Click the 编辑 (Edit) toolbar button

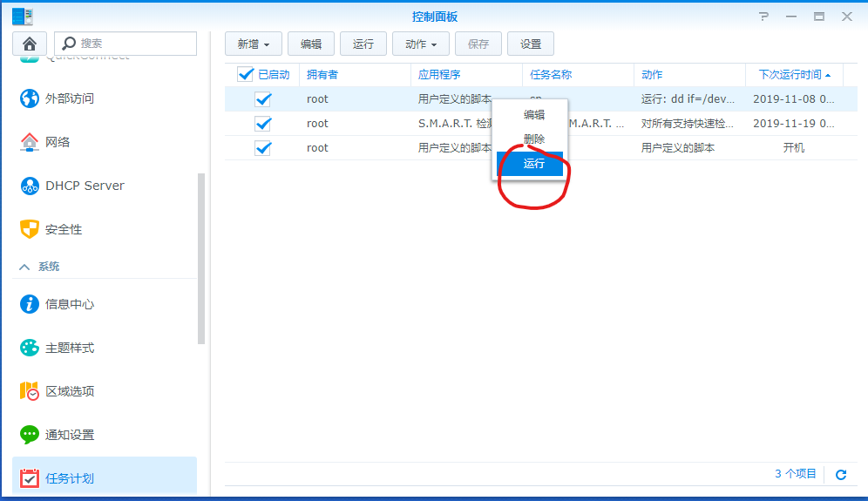[x=311, y=44]
